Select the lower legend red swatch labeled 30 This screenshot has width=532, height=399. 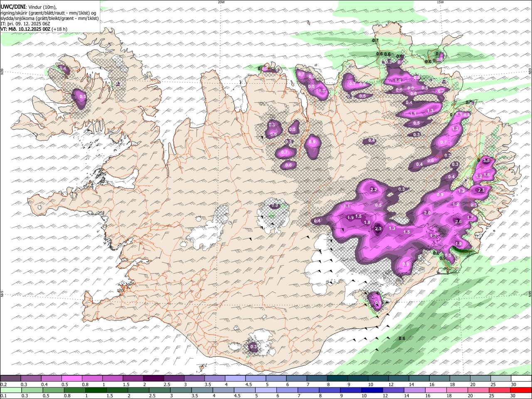pyautogui.click(x=521, y=390)
